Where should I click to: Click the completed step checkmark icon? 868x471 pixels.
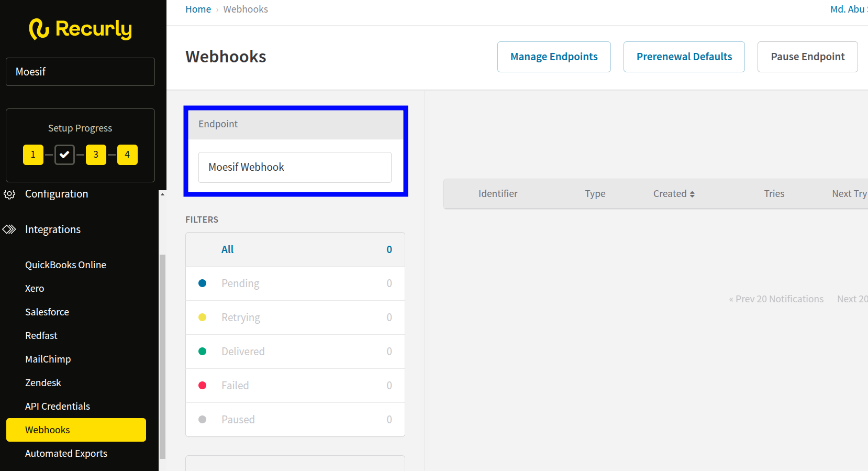click(64, 155)
